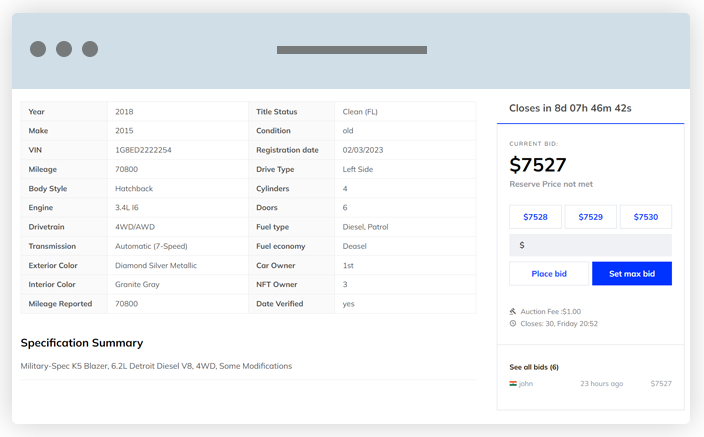Click the Registration date value 02/03/2023
The height and width of the screenshot is (437, 704).
click(x=363, y=150)
